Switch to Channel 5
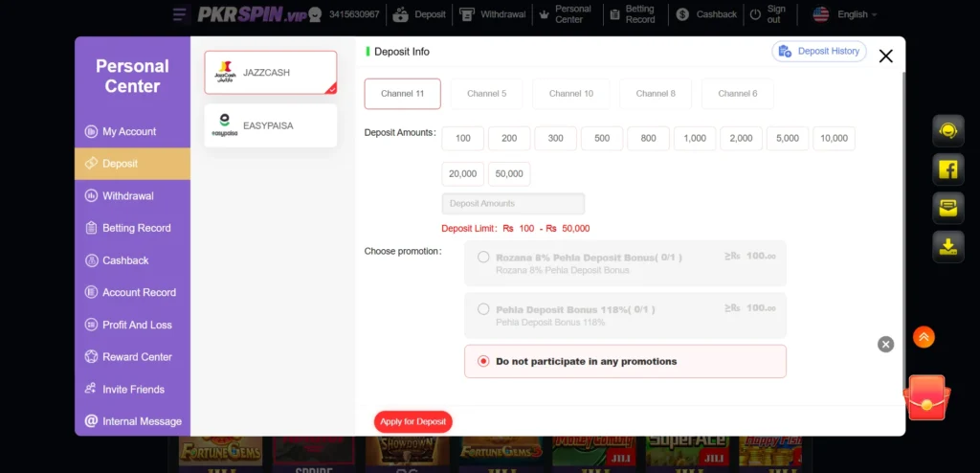Image resolution: width=980 pixels, height=473 pixels. 487,94
